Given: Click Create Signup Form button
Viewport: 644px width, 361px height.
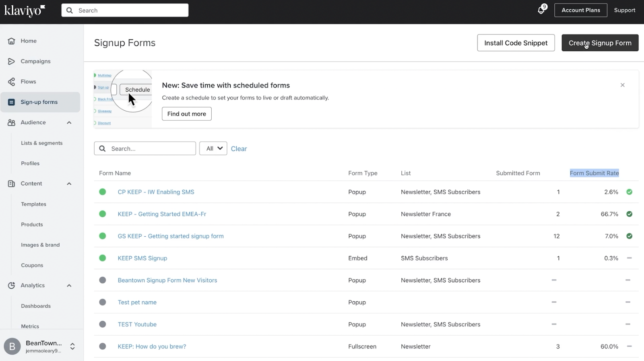Looking at the screenshot, I should (600, 43).
